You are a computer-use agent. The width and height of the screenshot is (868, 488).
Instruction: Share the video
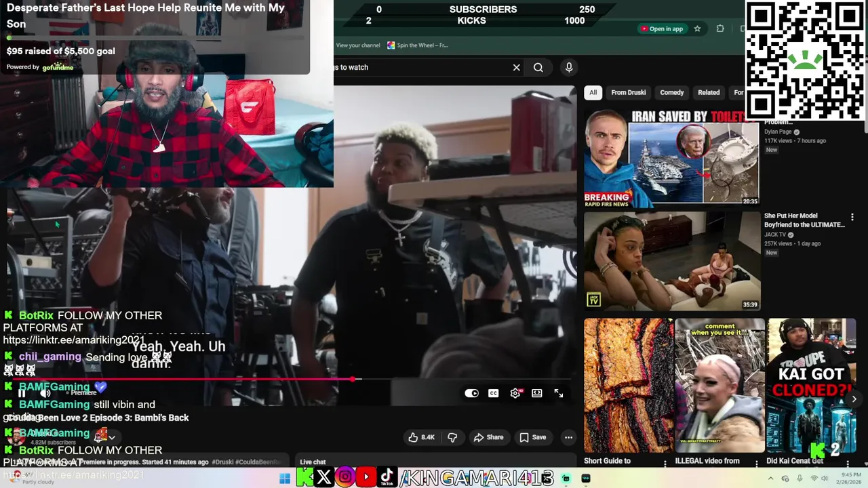[x=488, y=437]
